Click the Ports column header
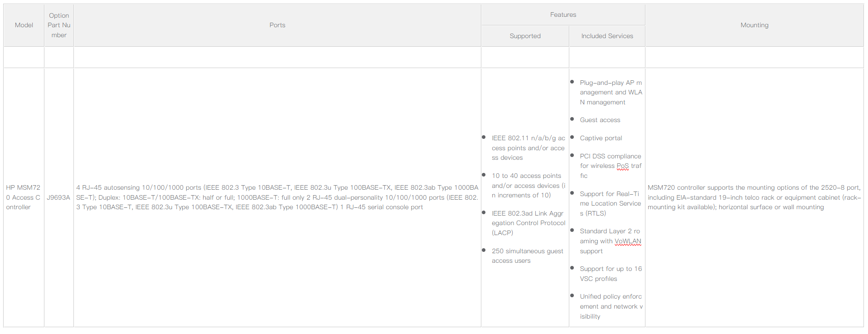This screenshot has height=334, width=868. [x=277, y=25]
